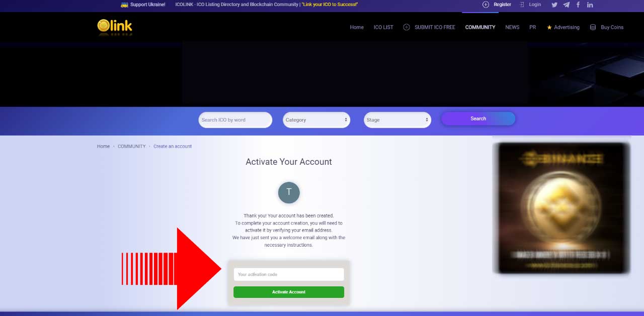
Task: Focus the activation code input field
Action: coord(289,274)
